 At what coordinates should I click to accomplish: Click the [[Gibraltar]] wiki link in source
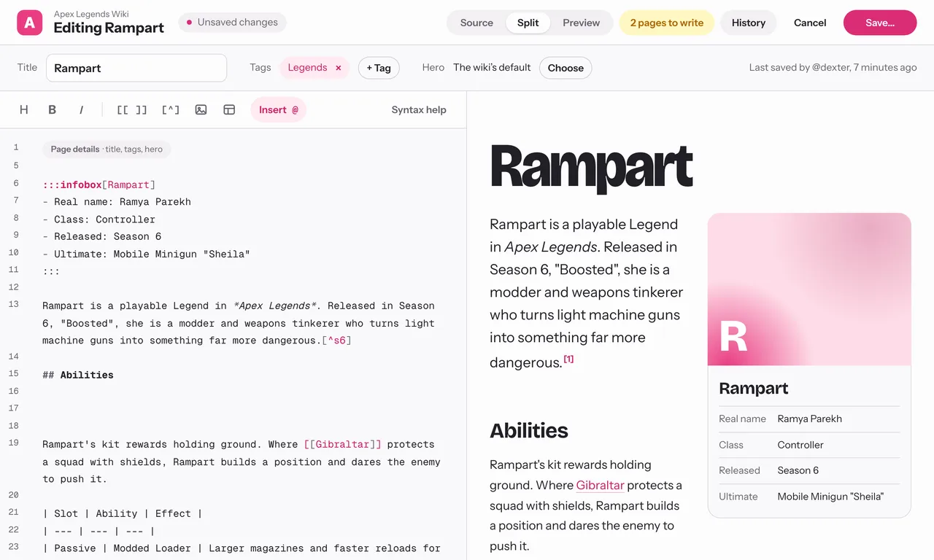click(x=343, y=444)
